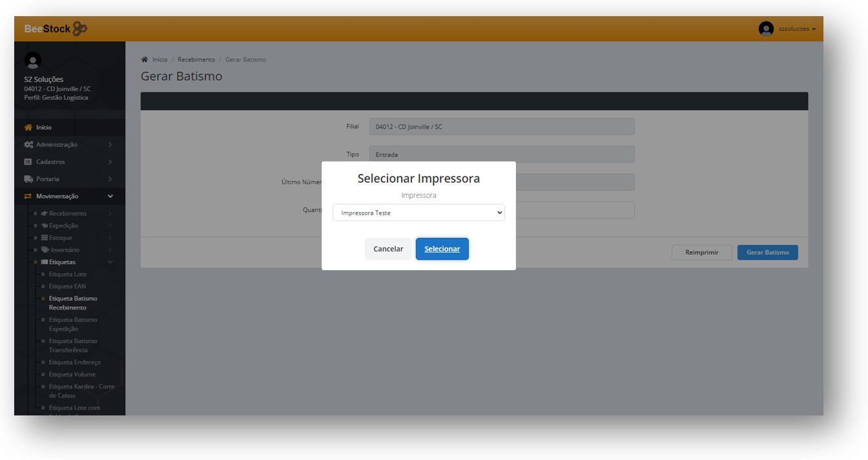Click the sidebar profile avatar picture

point(32,61)
